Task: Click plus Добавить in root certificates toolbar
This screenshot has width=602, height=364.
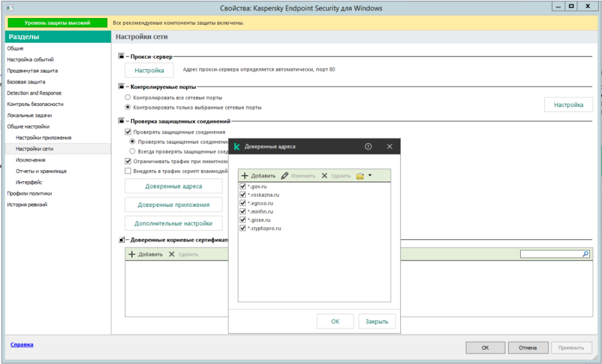Action: 132,254
